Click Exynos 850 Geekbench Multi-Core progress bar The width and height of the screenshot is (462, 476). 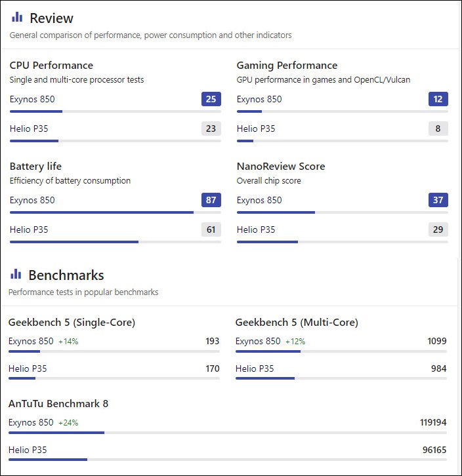341,351
